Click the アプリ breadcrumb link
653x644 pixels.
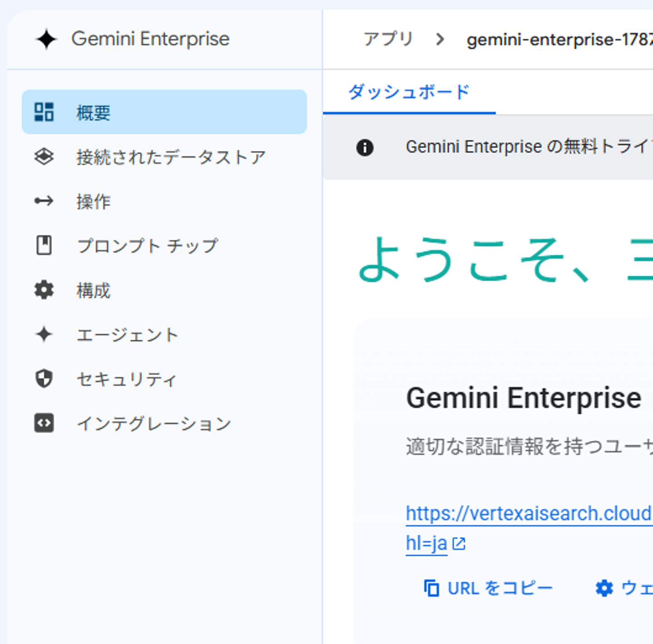[x=388, y=39]
